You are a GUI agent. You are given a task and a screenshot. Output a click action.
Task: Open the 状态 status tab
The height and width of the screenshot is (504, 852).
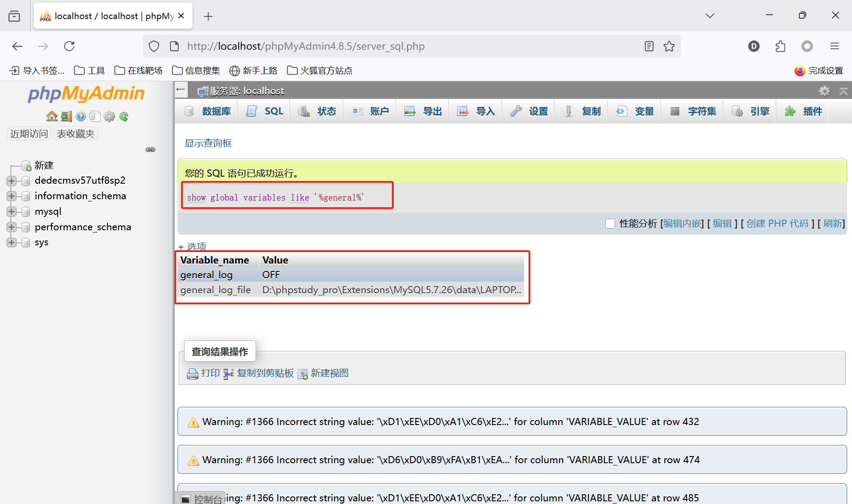tap(317, 111)
